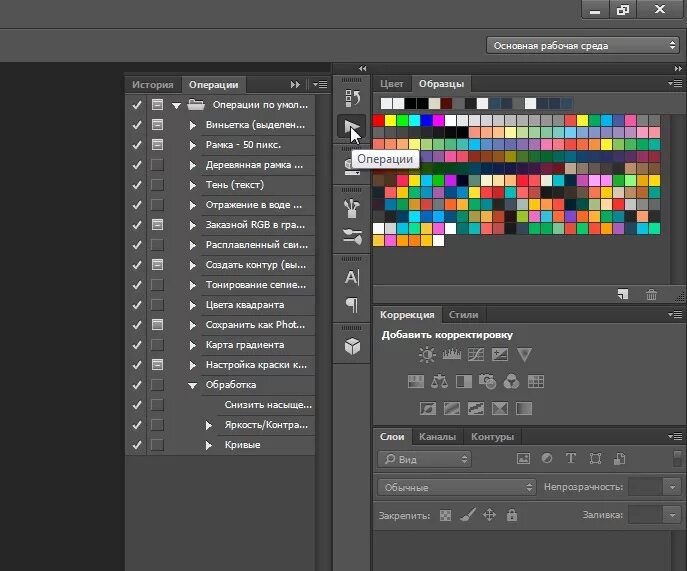687x571 pixels.
Task: Toggle dialog box for Деревянная рамка action
Action: 157,165
